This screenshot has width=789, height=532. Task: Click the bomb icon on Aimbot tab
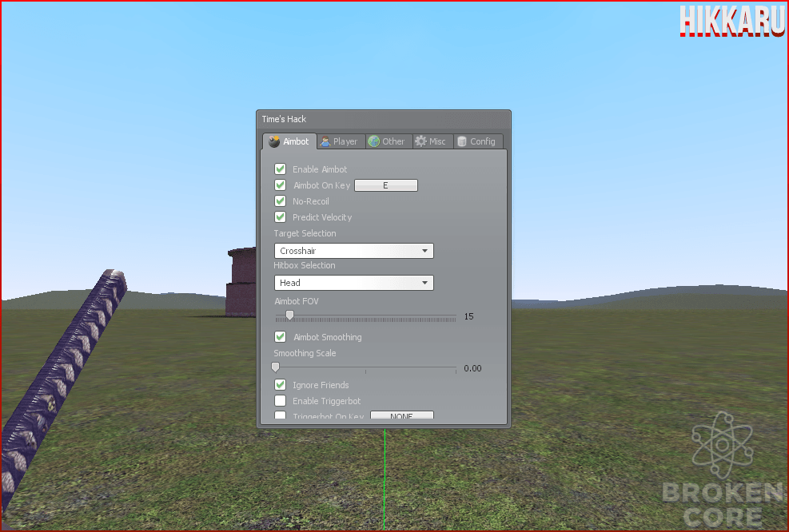tap(273, 141)
